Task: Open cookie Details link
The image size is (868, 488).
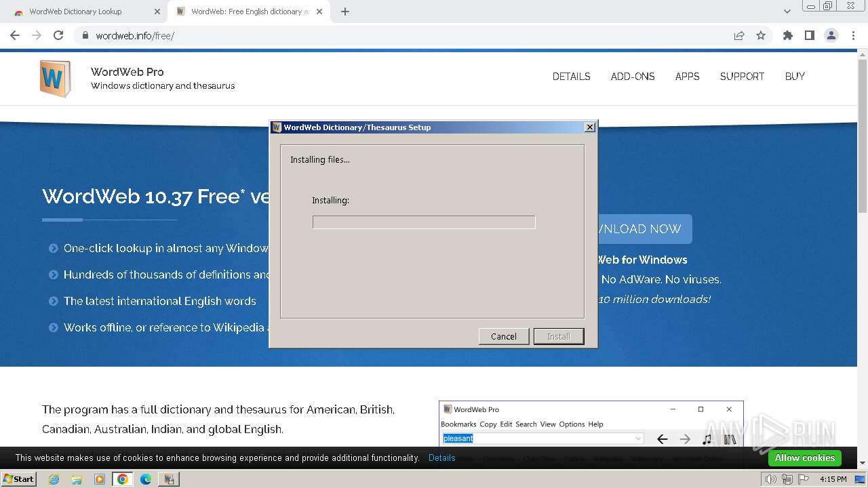Action: pyautogui.click(x=442, y=457)
